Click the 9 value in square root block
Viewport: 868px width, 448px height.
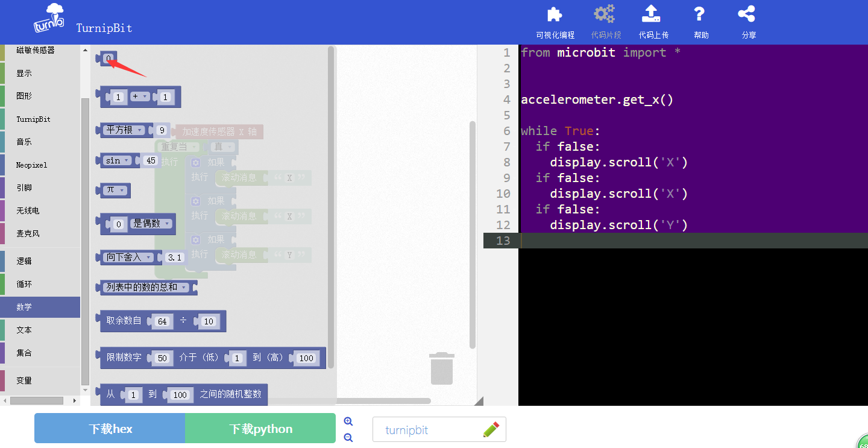(x=162, y=130)
